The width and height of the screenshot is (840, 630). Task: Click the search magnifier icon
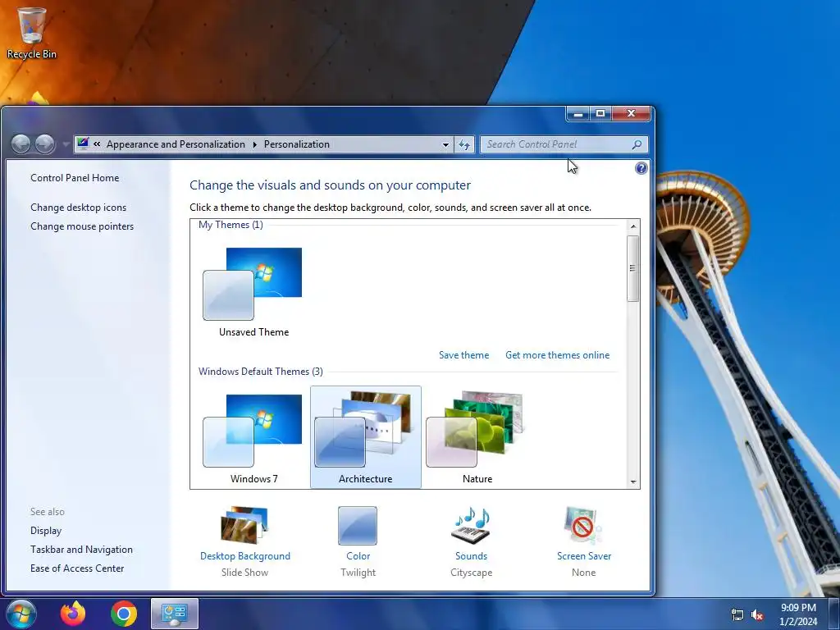(637, 144)
